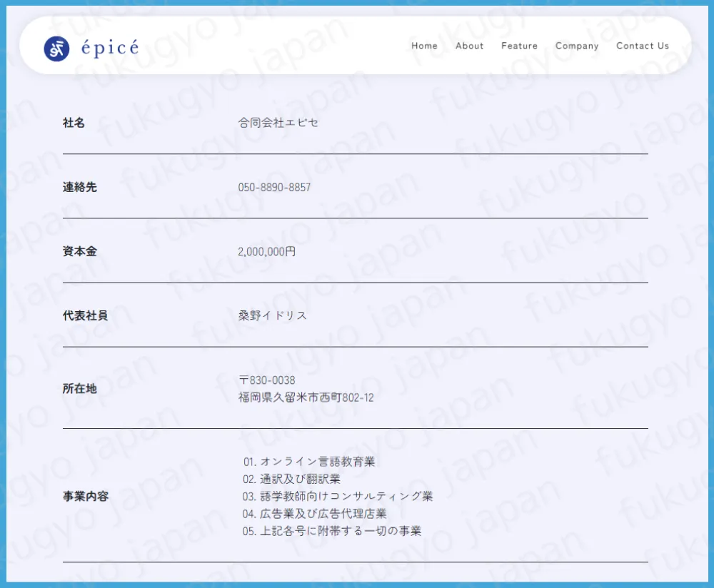714x588 pixels.
Task: Select Feature in the navigation bar
Action: pos(519,46)
